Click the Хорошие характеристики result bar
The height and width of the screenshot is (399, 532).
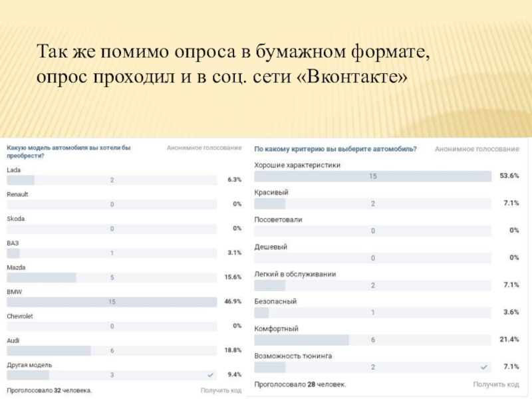click(372, 176)
